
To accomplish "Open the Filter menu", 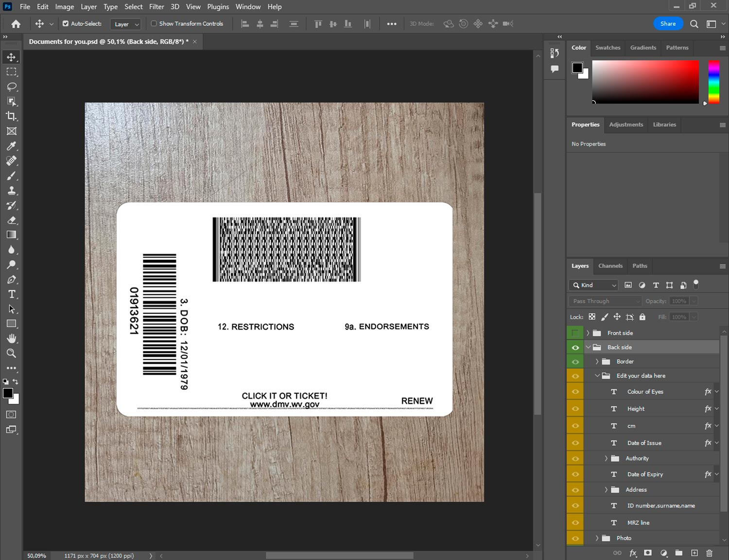I will [x=156, y=7].
